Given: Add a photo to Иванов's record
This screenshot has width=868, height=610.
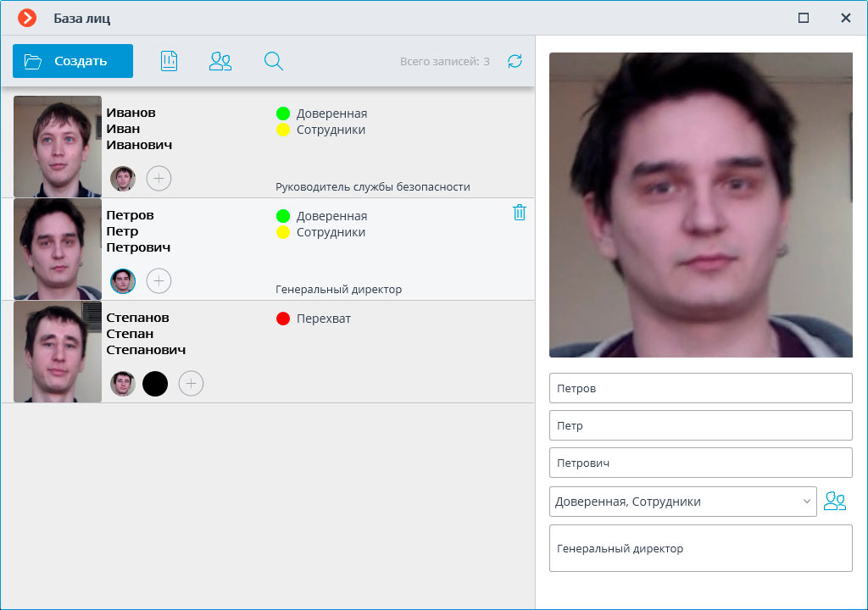Looking at the screenshot, I should [x=159, y=179].
